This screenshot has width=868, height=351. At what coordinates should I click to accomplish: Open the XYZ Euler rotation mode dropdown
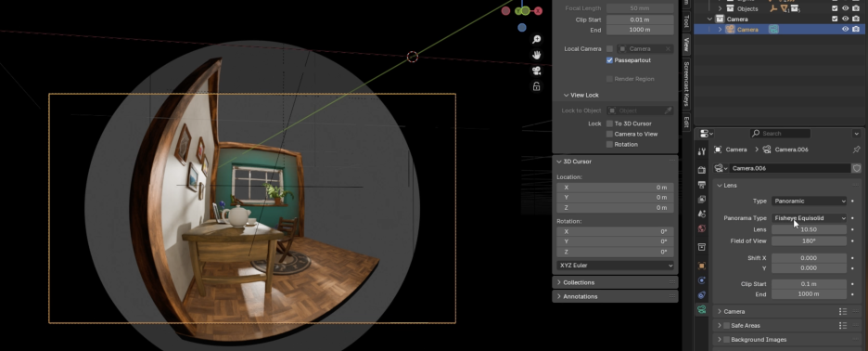point(615,266)
